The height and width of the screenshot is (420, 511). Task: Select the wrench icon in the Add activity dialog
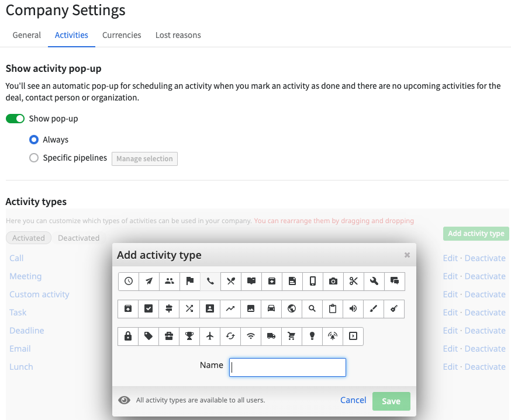point(374,281)
